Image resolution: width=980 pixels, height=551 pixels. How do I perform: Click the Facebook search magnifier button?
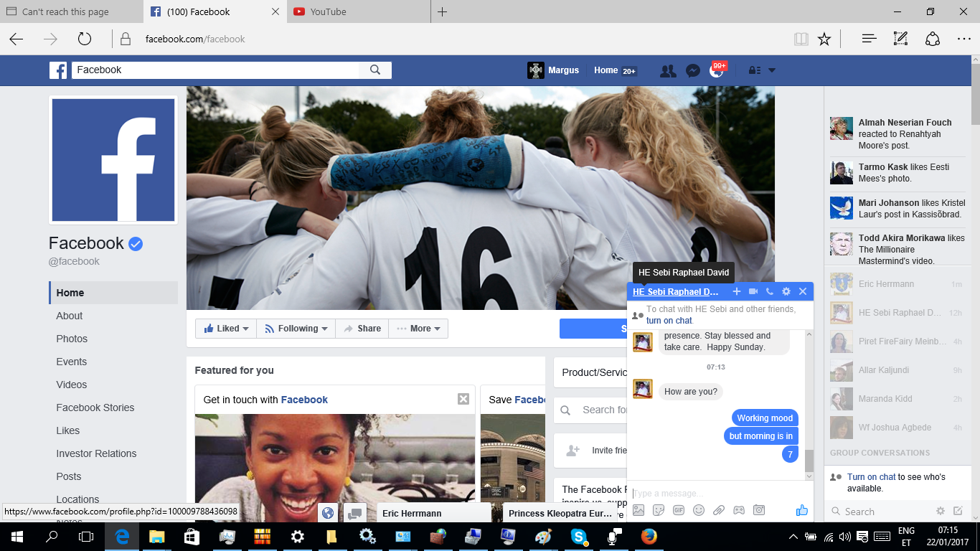[375, 70]
